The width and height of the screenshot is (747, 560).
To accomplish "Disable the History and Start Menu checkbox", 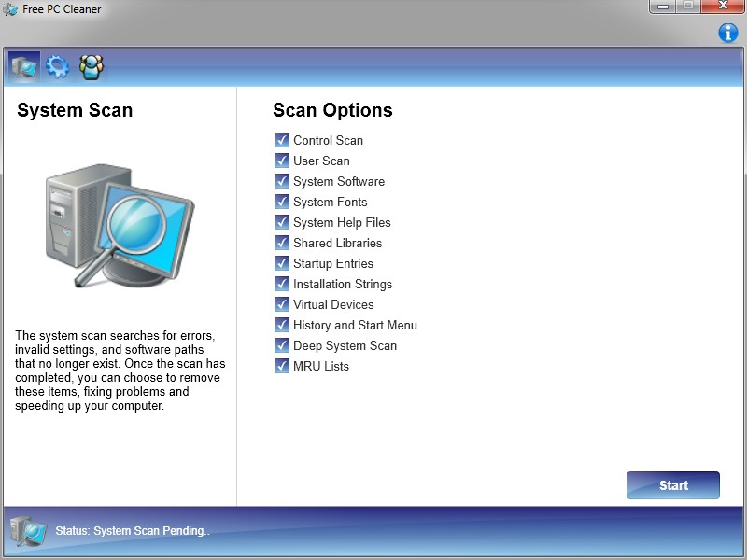I will pyautogui.click(x=282, y=325).
